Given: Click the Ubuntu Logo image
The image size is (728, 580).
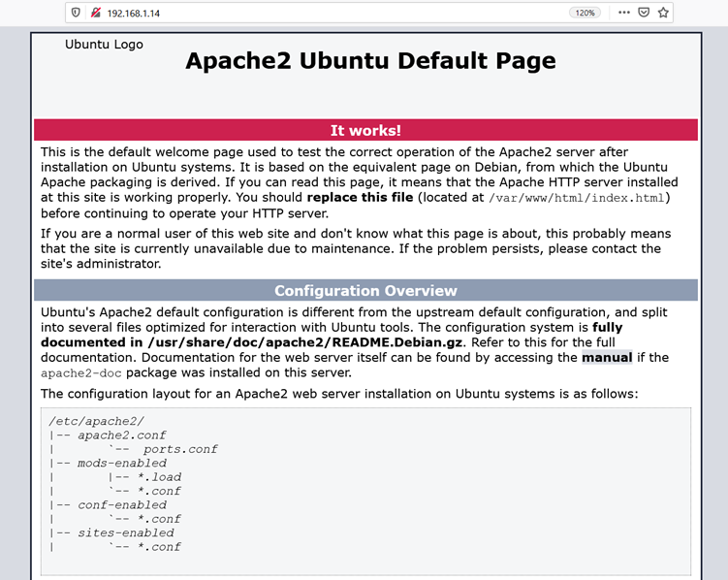Looking at the screenshot, I should 104,45.
